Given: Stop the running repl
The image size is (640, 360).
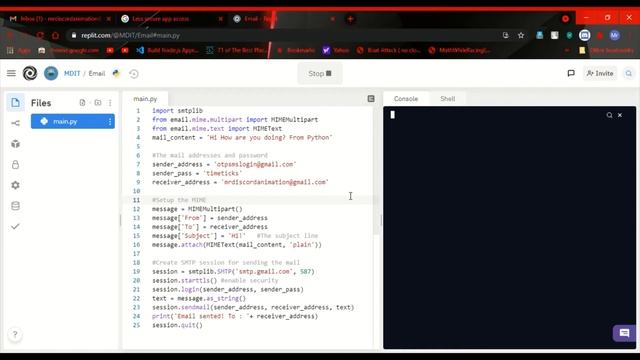Looking at the screenshot, I should [320, 73].
